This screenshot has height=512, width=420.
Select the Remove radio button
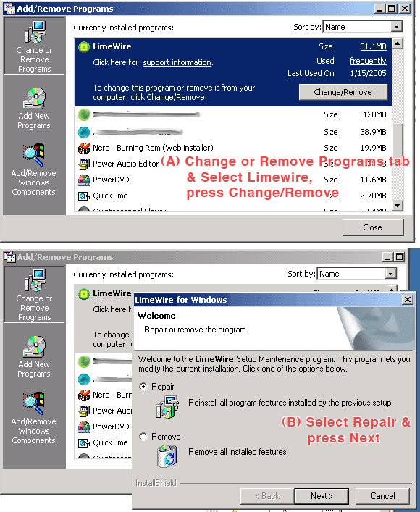143,437
